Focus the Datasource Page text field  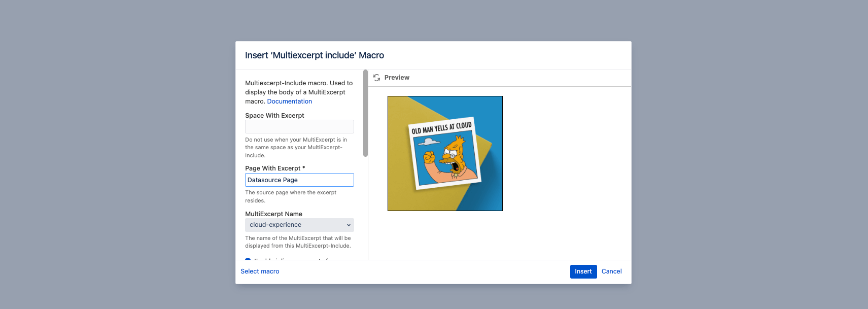coord(299,180)
